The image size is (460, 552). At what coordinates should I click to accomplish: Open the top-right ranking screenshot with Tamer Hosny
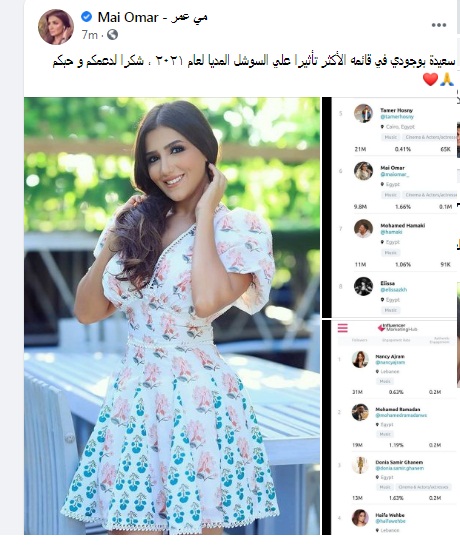pyautogui.click(x=391, y=207)
